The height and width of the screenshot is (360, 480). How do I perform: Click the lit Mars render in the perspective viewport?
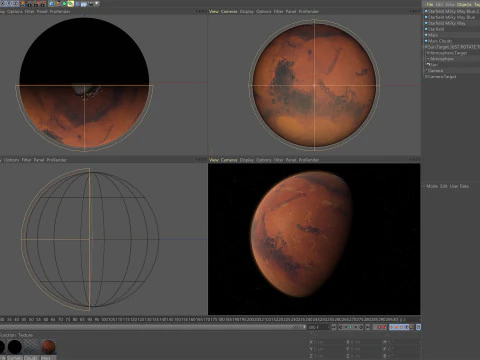tap(302, 233)
